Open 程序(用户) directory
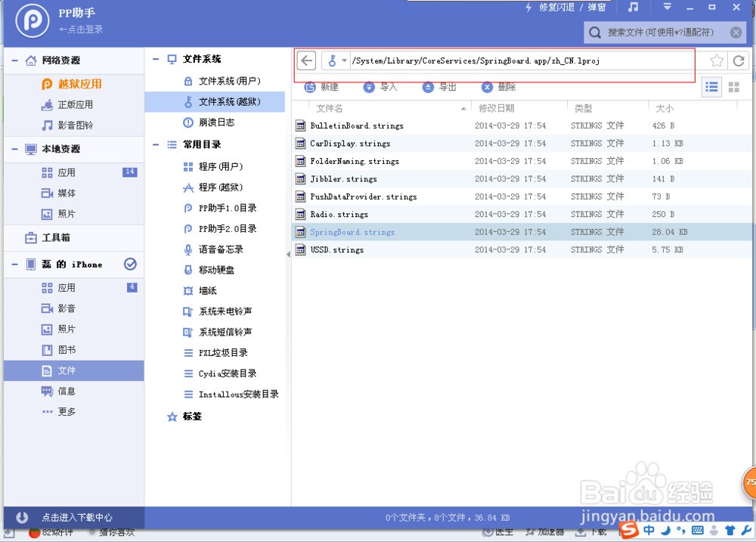Image resolution: width=756 pixels, height=542 pixels. (x=212, y=167)
